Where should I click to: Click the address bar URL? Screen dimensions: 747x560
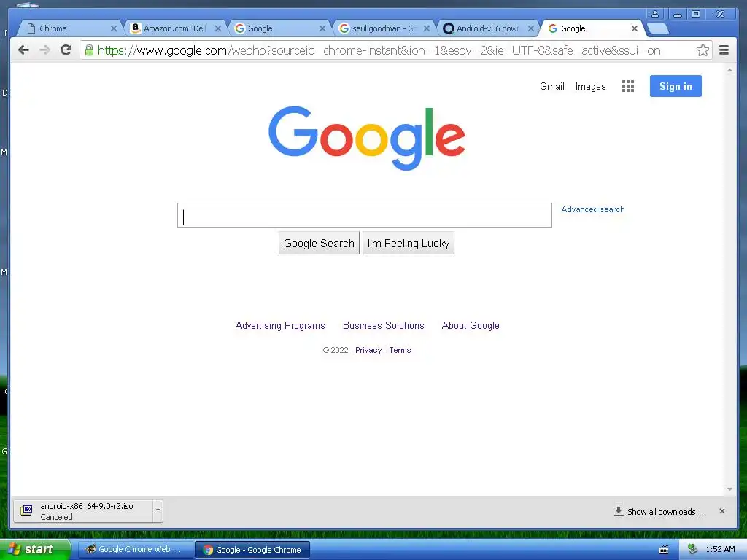pos(379,50)
